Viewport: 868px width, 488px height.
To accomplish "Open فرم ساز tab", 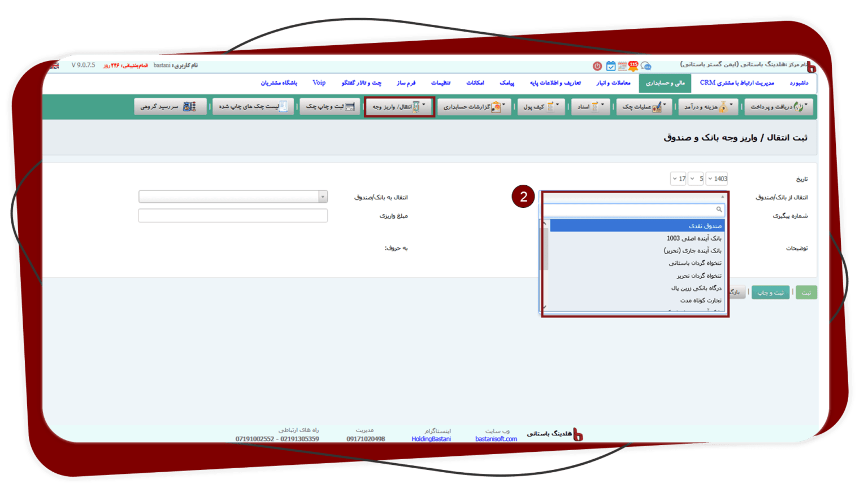I will pyautogui.click(x=406, y=83).
